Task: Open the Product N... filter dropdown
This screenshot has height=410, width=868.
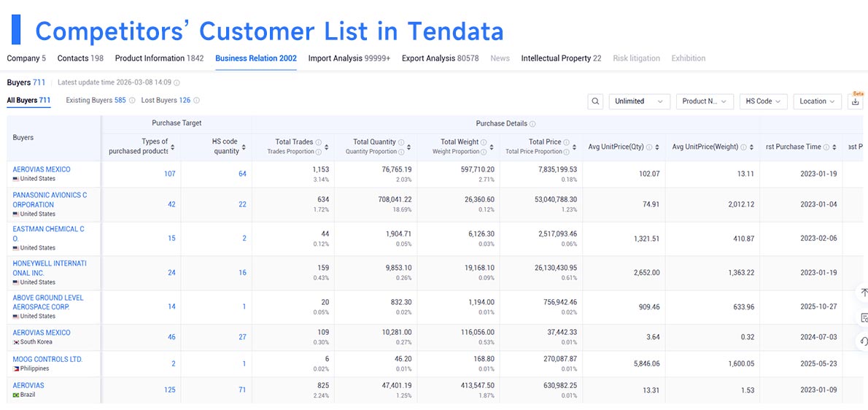Action: [705, 101]
